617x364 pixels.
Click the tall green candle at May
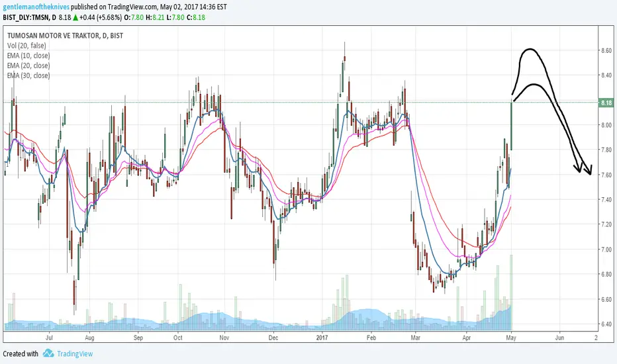512,126
